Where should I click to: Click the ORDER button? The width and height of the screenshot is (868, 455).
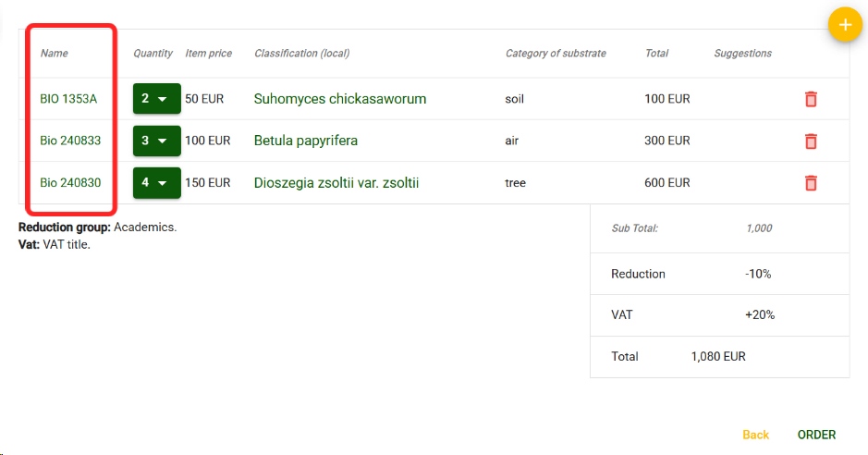pyautogui.click(x=816, y=435)
